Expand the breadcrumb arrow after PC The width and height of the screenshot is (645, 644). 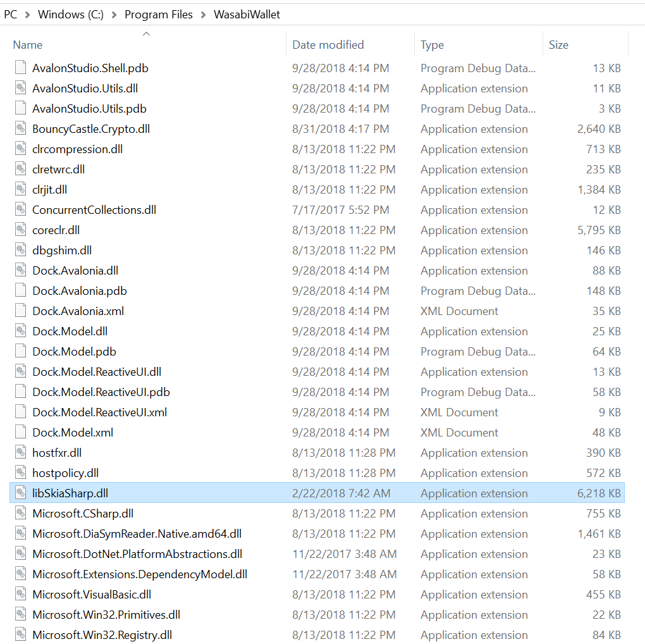[x=28, y=15]
